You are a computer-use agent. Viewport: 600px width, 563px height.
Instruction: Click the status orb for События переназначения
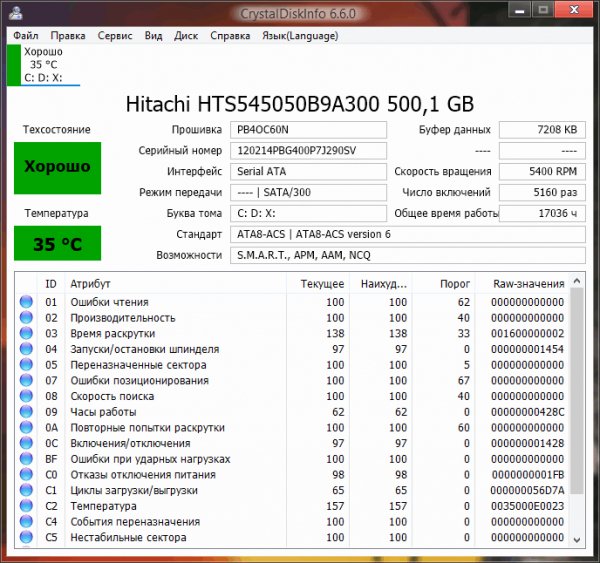[x=26, y=521]
